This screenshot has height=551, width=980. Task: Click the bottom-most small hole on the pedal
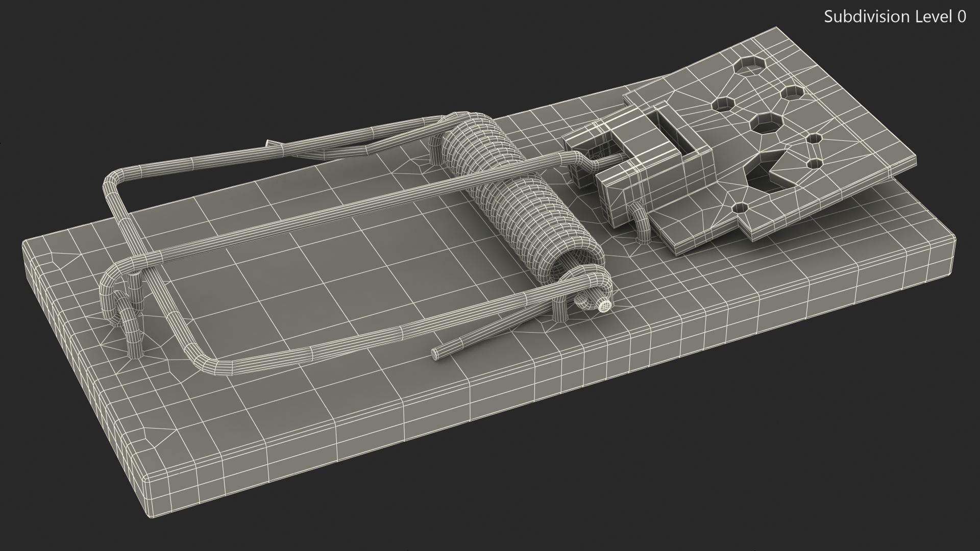point(741,208)
